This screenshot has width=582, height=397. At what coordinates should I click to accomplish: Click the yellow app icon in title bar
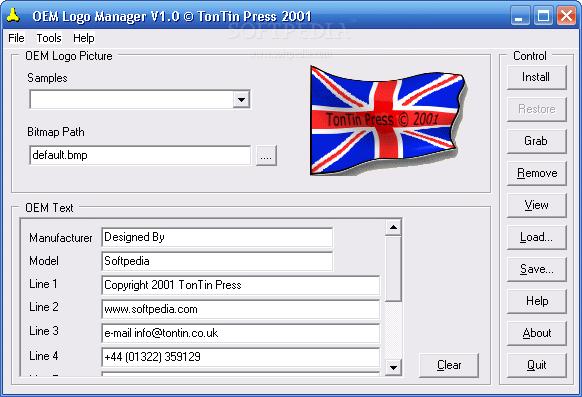13,16
